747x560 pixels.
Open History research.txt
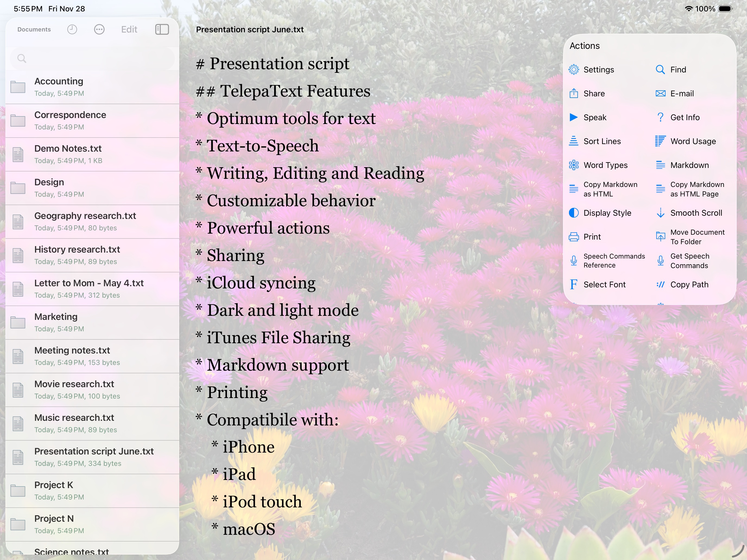pos(92,255)
